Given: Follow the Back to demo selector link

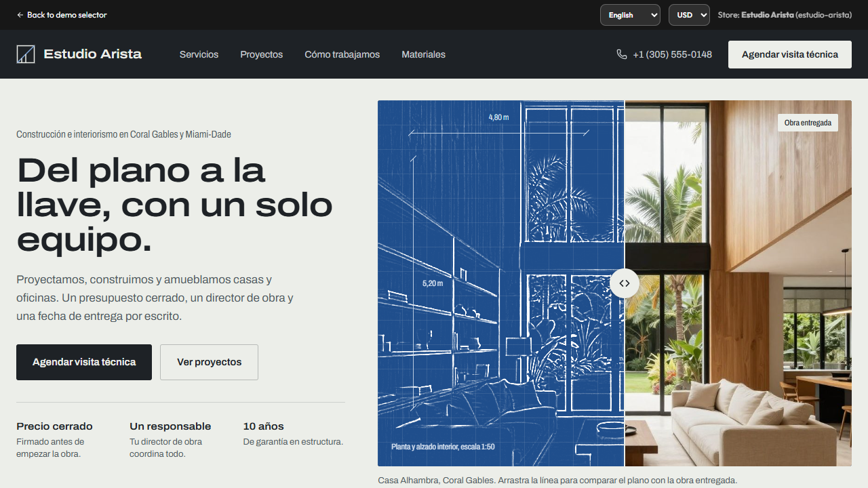Looking at the screenshot, I should pos(62,15).
